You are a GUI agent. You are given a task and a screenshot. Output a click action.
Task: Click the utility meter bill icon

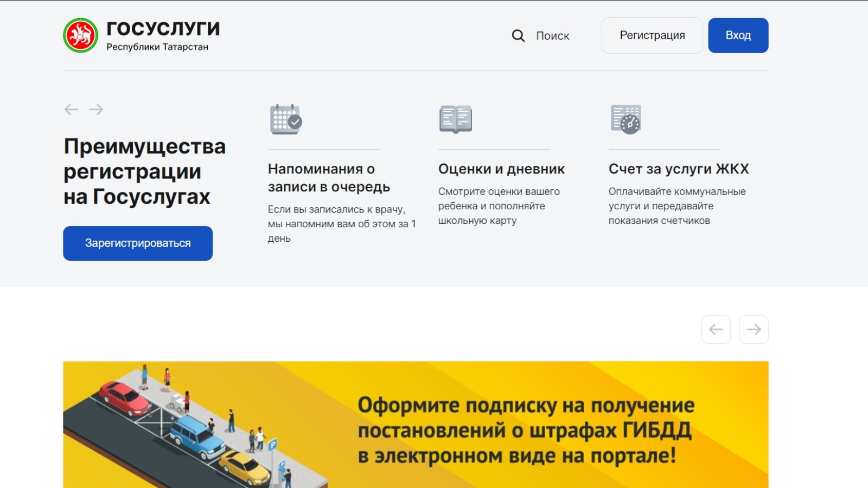coord(626,119)
